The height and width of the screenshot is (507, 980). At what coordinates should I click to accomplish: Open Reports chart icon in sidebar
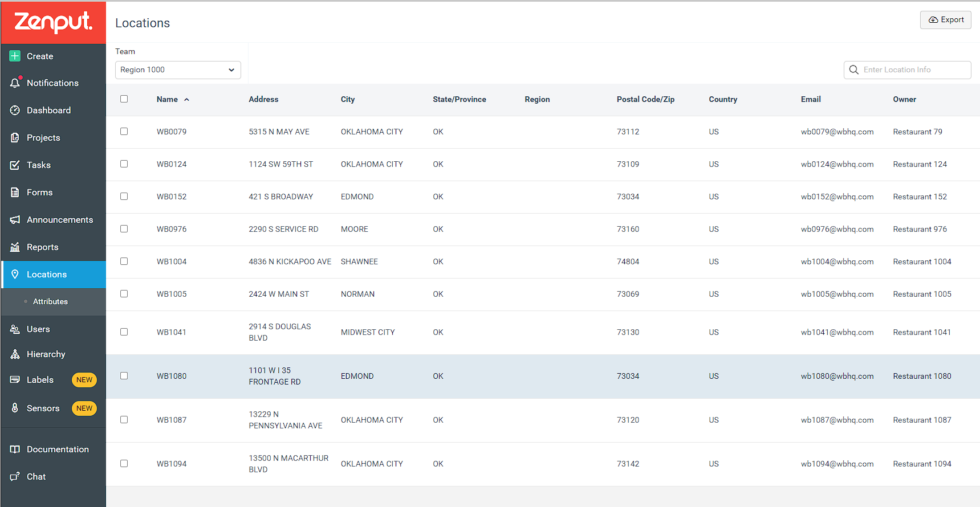coord(15,247)
